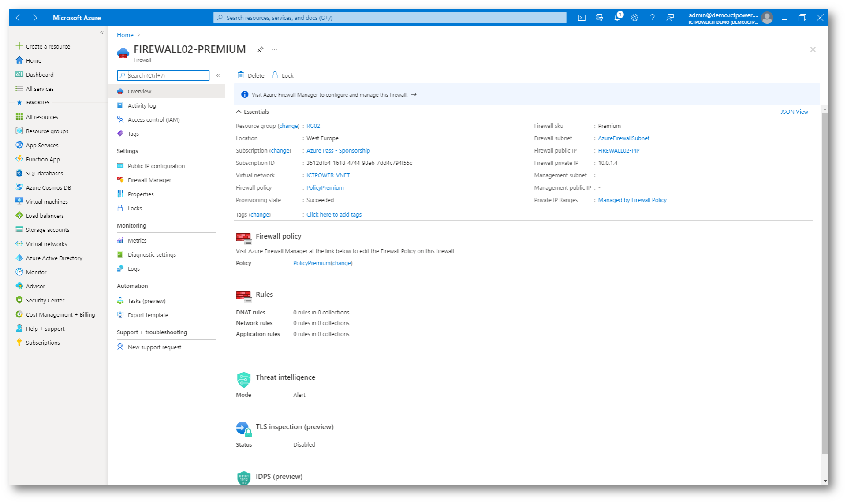847x504 pixels.
Task: Click the Home breadcrumb link
Action: [125, 35]
